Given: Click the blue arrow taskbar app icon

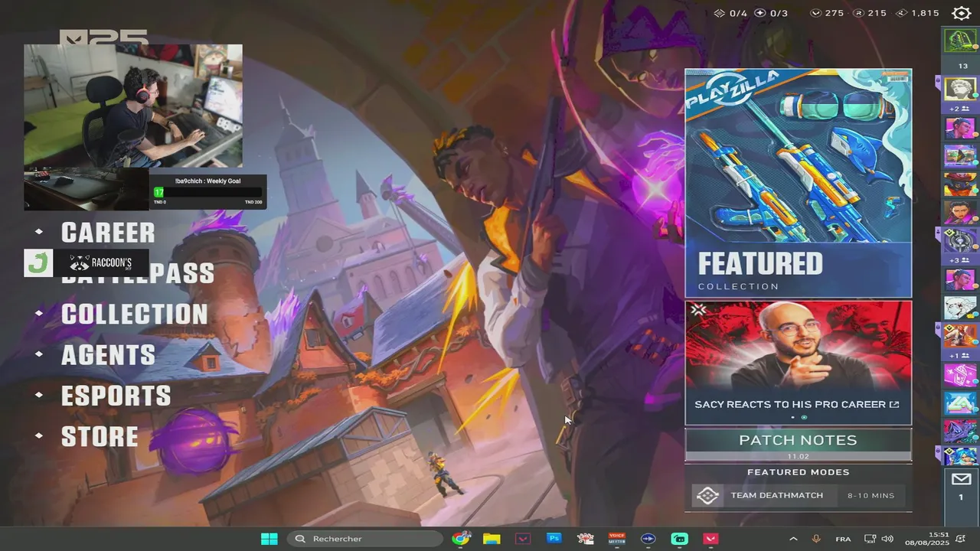Looking at the screenshot, I should [x=648, y=539].
